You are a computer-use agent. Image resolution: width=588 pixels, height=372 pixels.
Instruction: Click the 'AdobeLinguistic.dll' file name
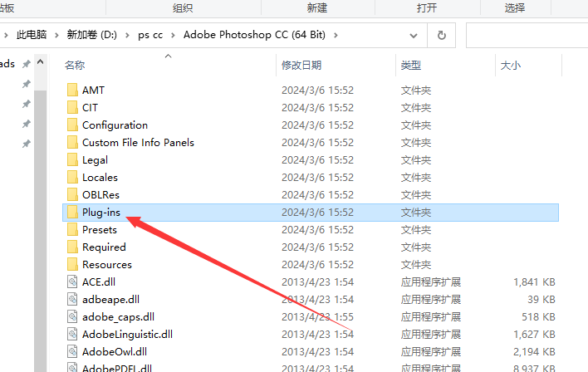128,335
